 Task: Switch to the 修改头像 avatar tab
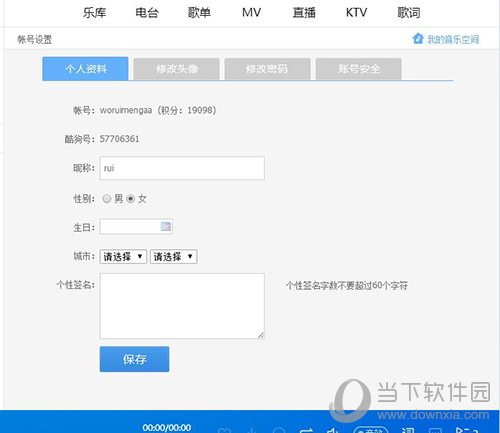(x=176, y=69)
